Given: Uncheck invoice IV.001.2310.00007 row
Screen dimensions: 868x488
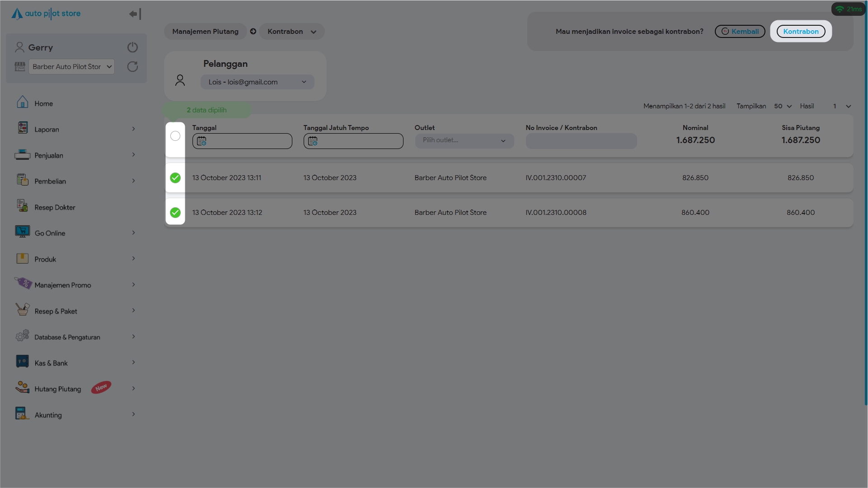Looking at the screenshot, I should coord(175,178).
